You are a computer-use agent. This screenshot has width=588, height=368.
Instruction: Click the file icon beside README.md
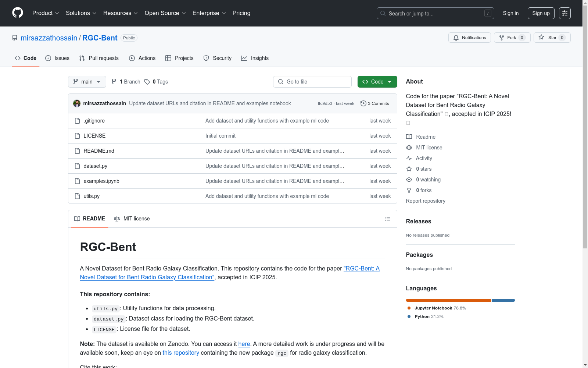(77, 151)
